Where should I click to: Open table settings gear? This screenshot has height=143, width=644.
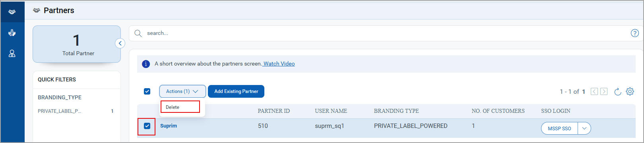[x=630, y=91]
